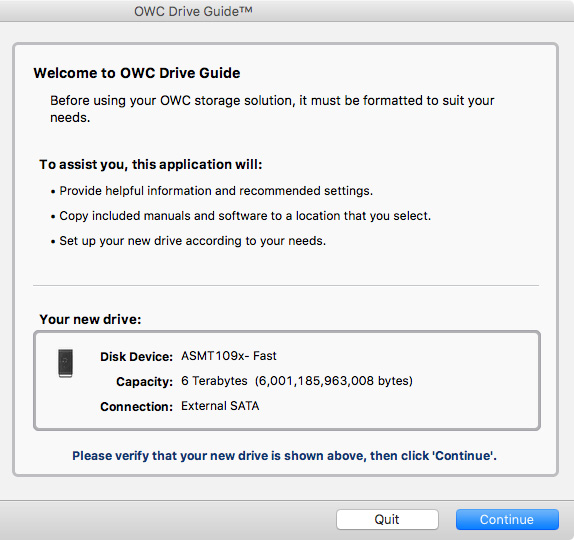
Task: Click the horizontal separator line
Action: coord(286,285)
